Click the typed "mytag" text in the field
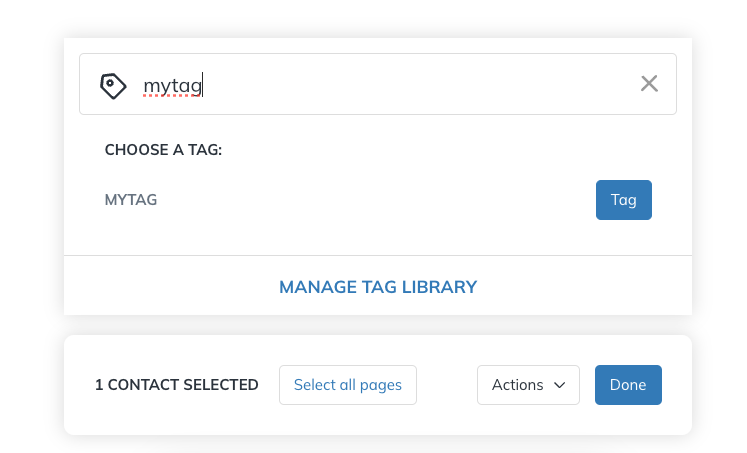This screenshot has width=747, height=453. pos(172,86)
